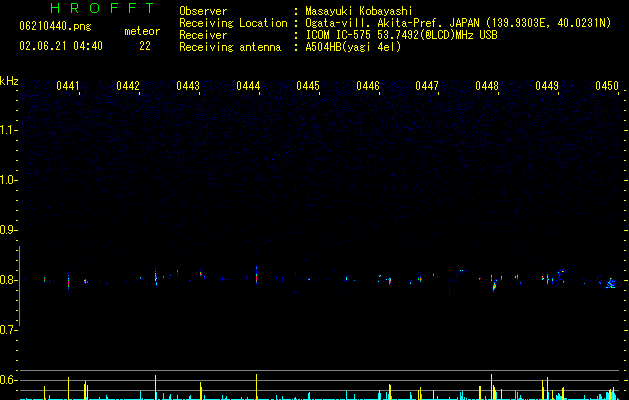Click the 0441 time marker
The image size is (629, 400).
click(x=68, y=85)
